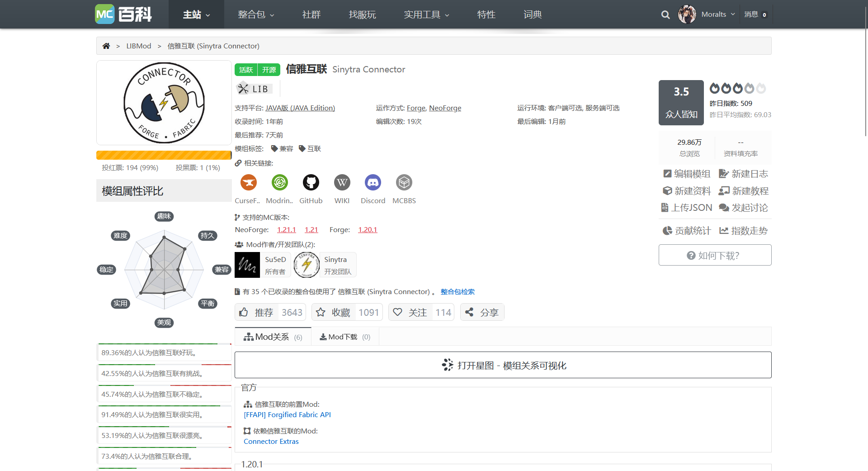Click the orange vote progress bar
Screen dimensions: 868x471
click(x=164, y=155)
